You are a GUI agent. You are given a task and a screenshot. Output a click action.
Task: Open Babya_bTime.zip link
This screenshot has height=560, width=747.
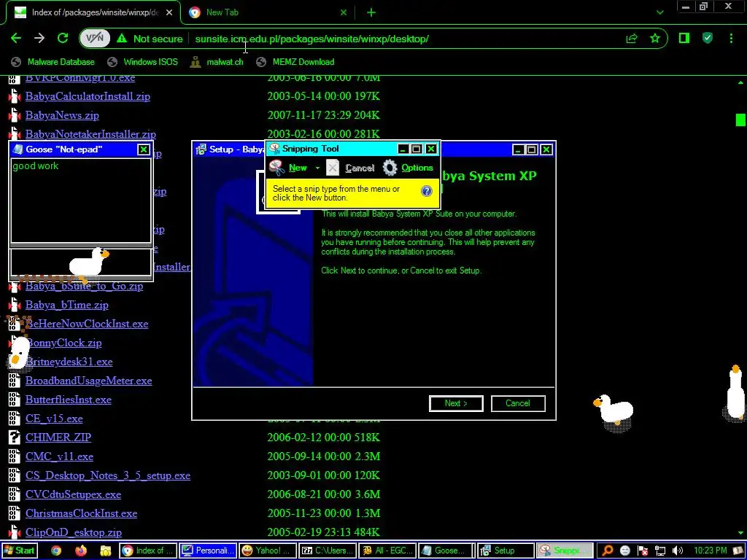tap(66, 305)
